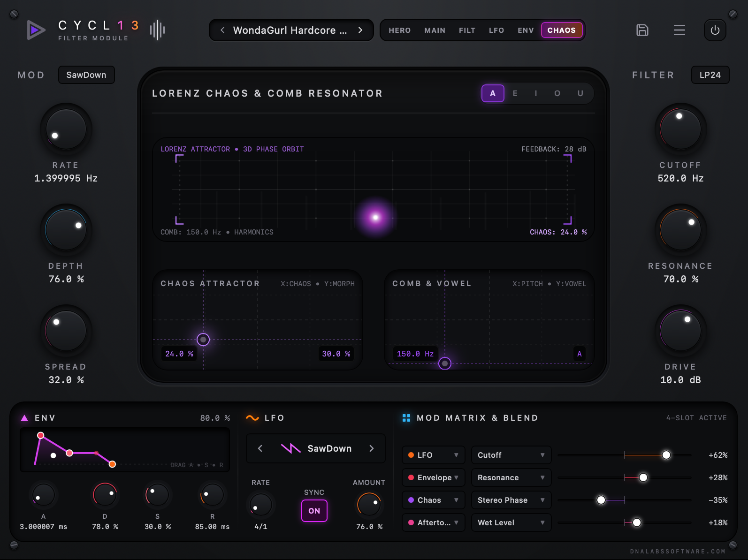This screenshot has width=748, height=560.
Task: Switch to the MAIN tab
Action: click(435, 30)
